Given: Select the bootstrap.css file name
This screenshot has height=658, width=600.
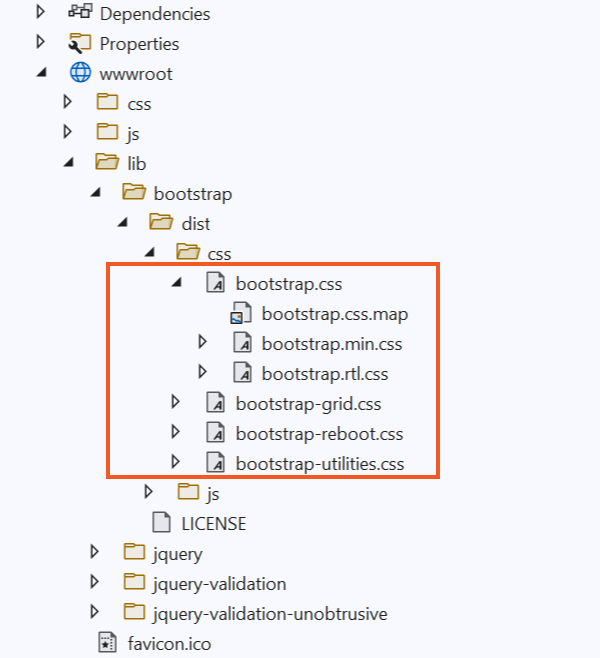Looking at the screenshot, I should (289, 284).
